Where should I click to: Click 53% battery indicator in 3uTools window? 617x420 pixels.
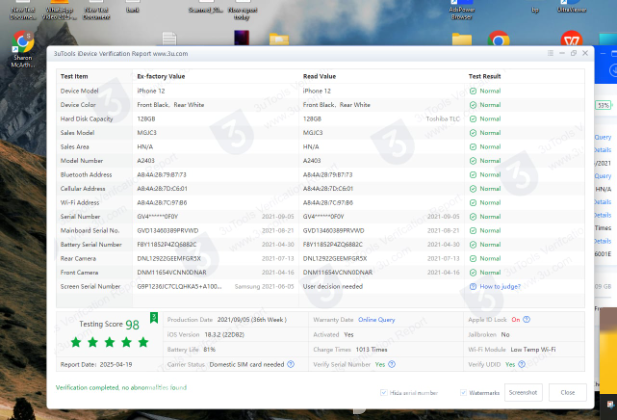tap(603, 105)
